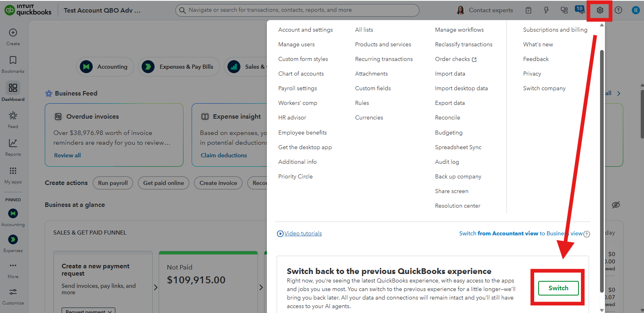Open the Expenses & Pay Bills pill
The width and height of the screenshot is (644, 313).
pos(179,67)
